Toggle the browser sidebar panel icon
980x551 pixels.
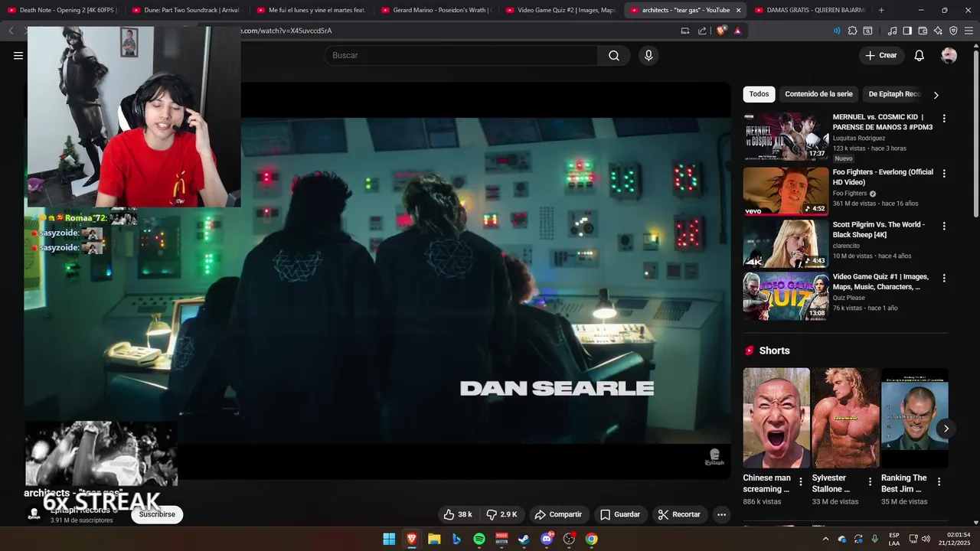907,31
